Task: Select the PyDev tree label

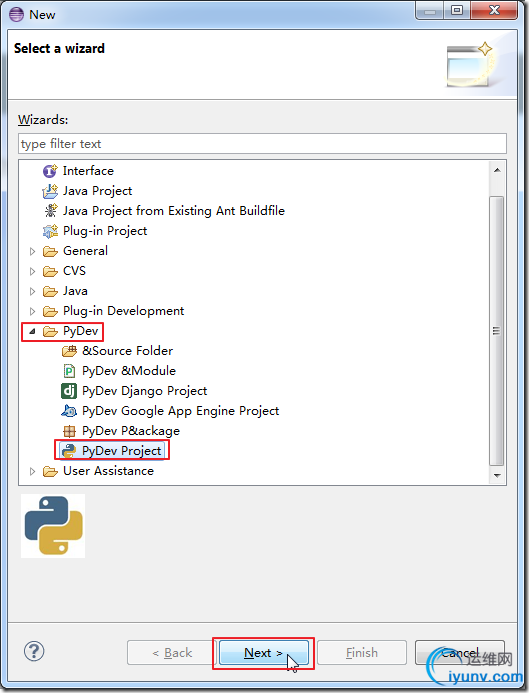Action: click(80, 331)
